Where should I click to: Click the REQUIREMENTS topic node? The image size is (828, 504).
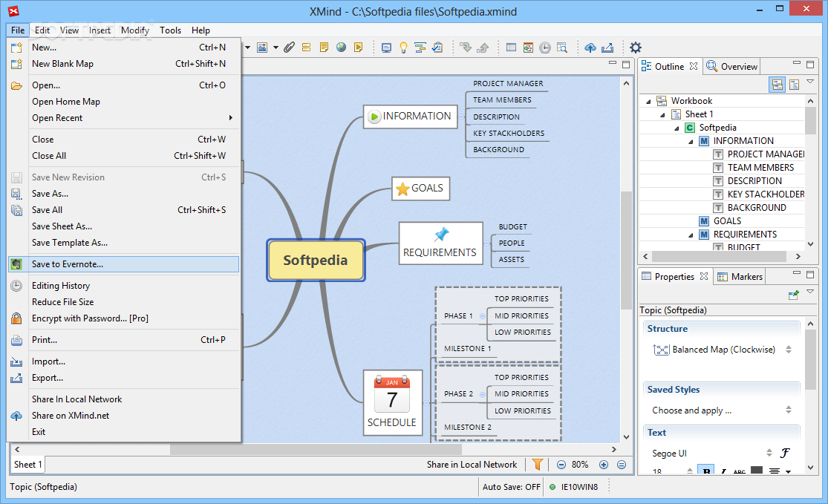tap(441, 243)
